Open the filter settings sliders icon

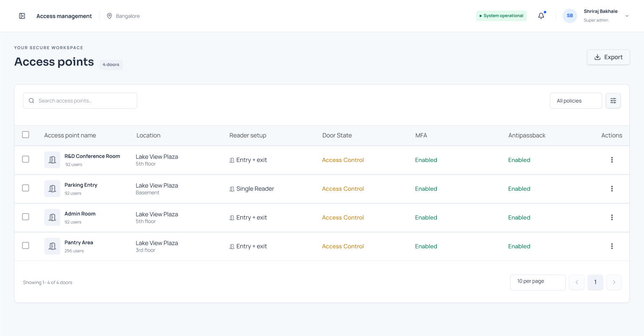[613, 101]
